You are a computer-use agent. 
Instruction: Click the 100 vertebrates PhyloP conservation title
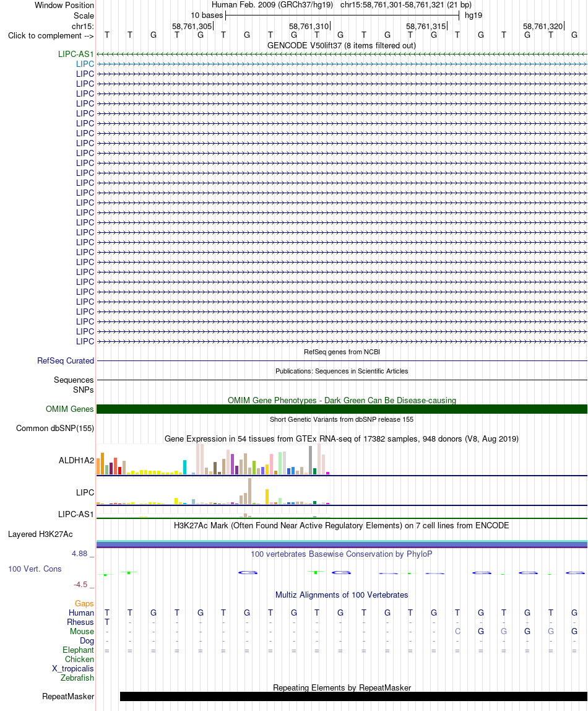pos(342,554)
